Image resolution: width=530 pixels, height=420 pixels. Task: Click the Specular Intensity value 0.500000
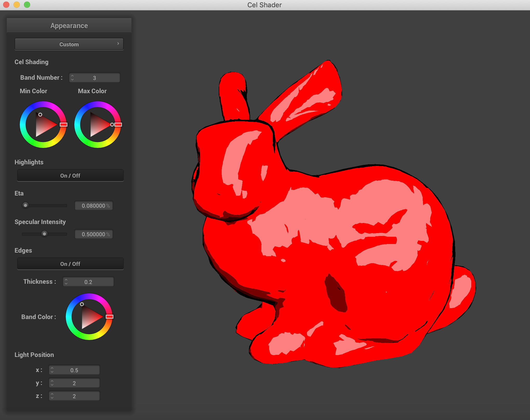[94, 234]
